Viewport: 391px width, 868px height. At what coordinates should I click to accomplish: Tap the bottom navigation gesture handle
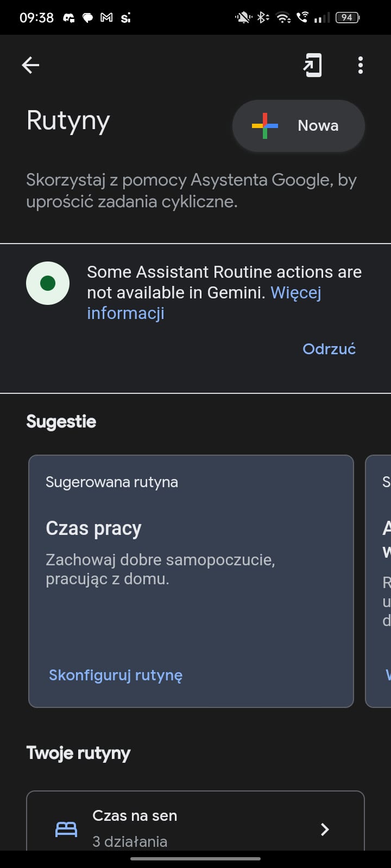(x=195, y=859)
